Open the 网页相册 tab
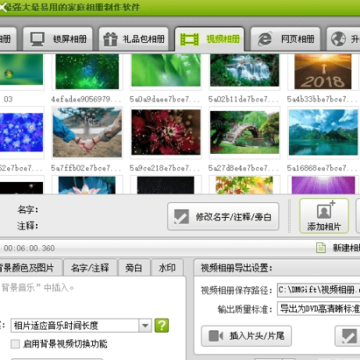The image size is (360, 360). coord(285,39)
